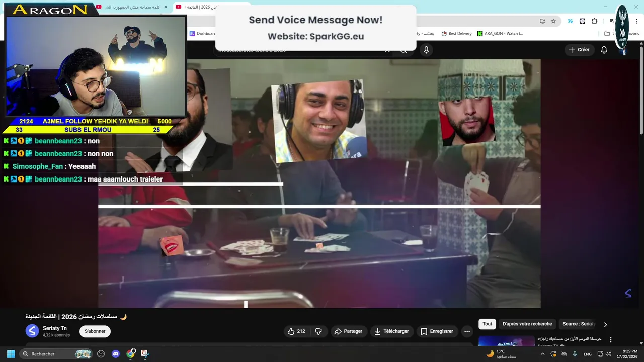This screenshot has height=362, width=644.
Task: Click the tray microphone in-use icon
Action: [575, 354]
